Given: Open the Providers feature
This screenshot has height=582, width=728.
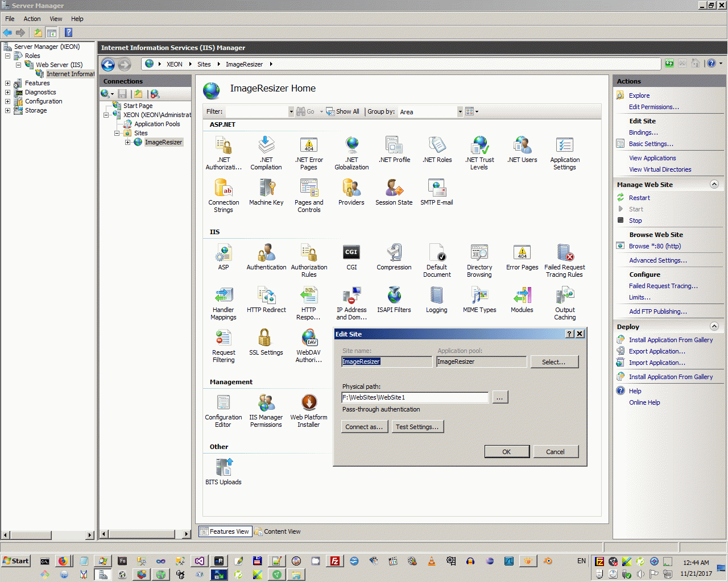Looking at the screenshot, I should pyautogui.click(x=351, y=192).
